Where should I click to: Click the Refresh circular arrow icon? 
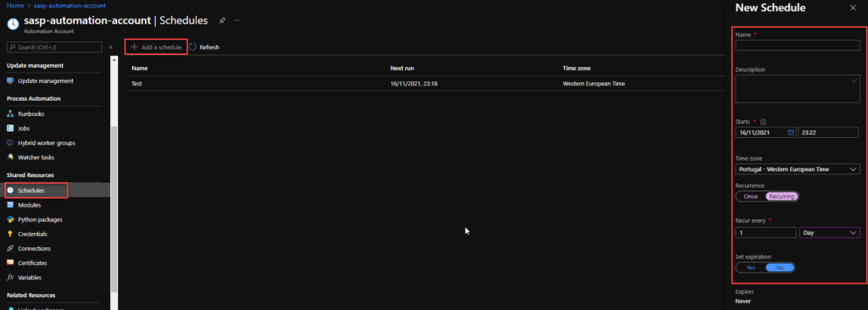pos(192,47)
